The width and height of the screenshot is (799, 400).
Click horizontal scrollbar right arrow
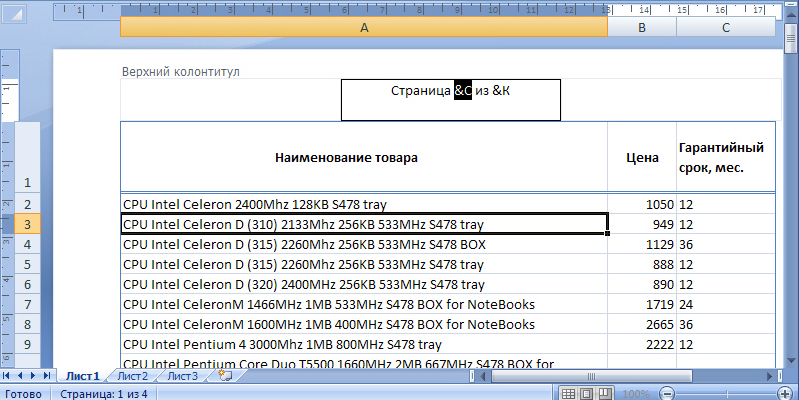pos(770,377)
